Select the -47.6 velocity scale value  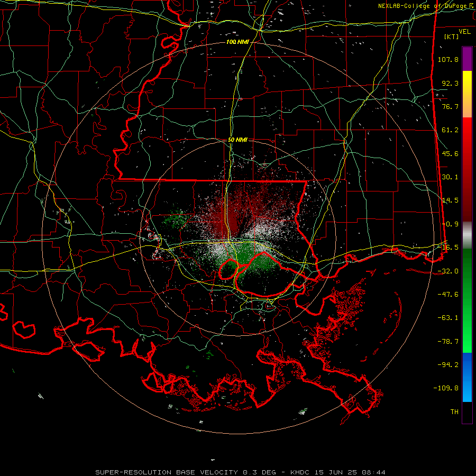[x=448, y=295]
